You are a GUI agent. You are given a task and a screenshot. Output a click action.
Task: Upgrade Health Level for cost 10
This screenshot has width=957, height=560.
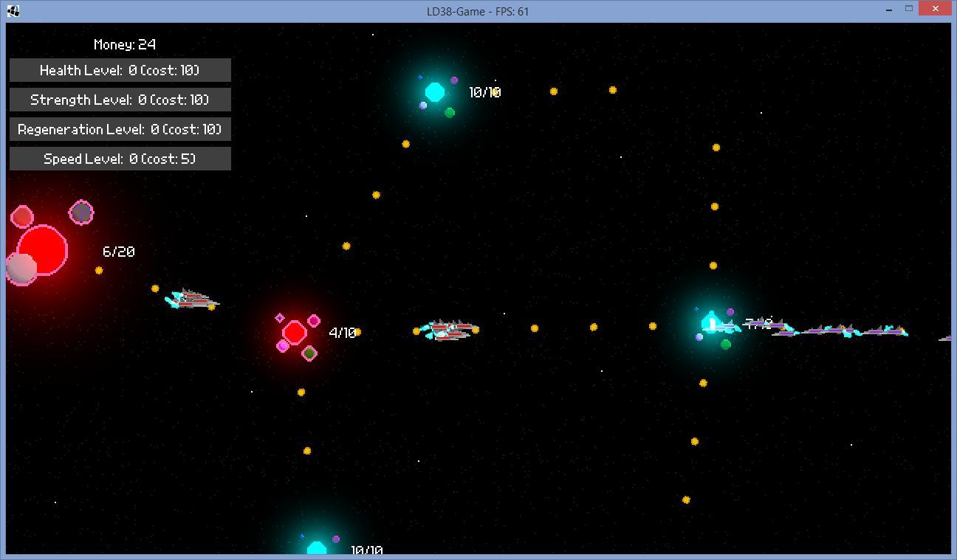click(120, 70)
